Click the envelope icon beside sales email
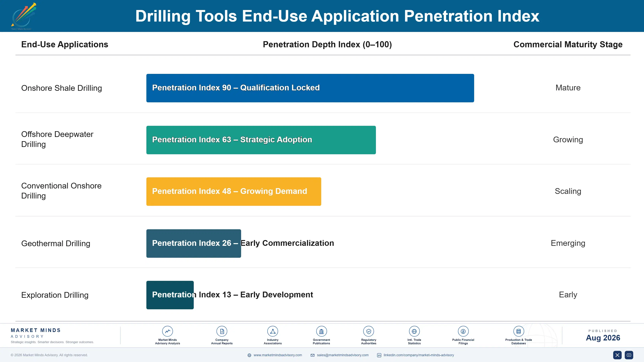The height and width of the screenshot is (362, 644). coord(313,355)
